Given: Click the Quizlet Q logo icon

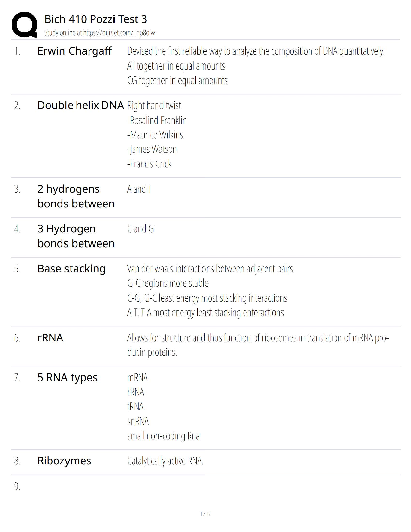Looking at the screenshot, I should [x=24, y=25].
